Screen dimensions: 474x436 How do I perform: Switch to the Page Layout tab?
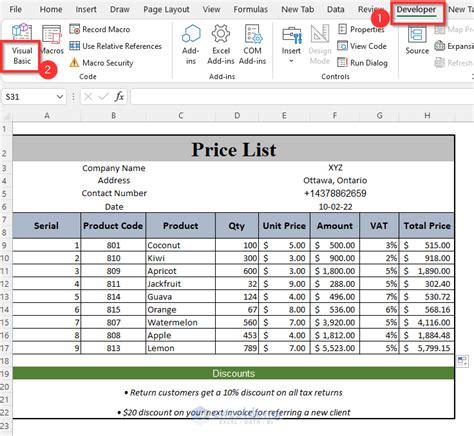click(x=166, y=9)
